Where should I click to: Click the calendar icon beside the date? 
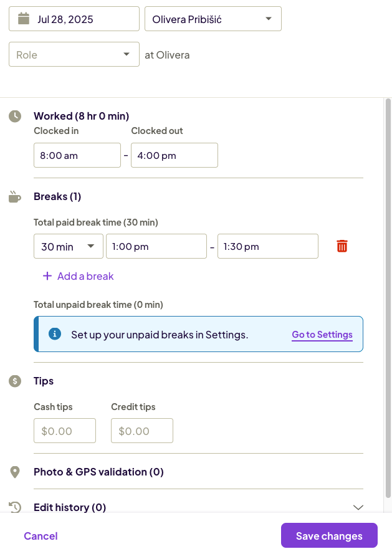click(22, 19)
